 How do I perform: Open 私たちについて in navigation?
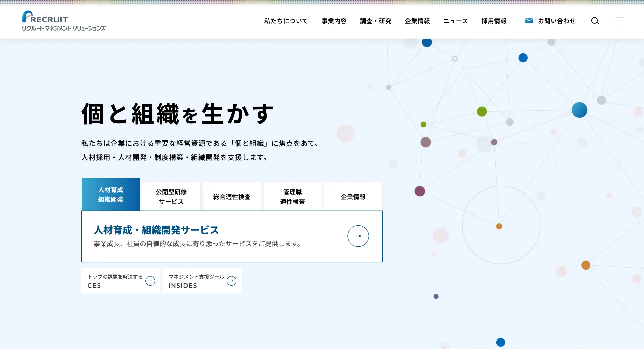[x=286, y=21]
